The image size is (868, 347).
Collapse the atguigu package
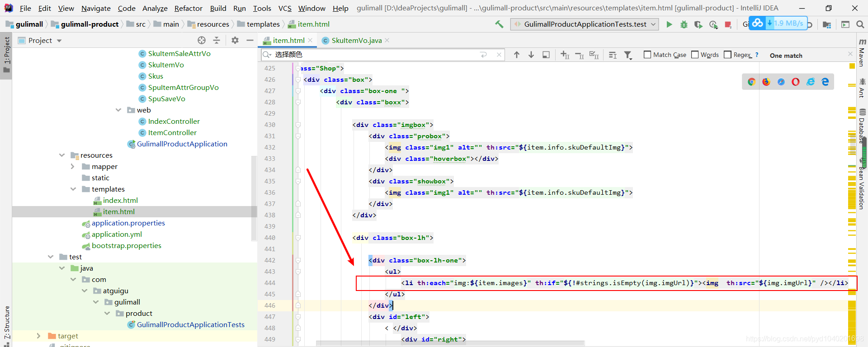pos(85,291)
